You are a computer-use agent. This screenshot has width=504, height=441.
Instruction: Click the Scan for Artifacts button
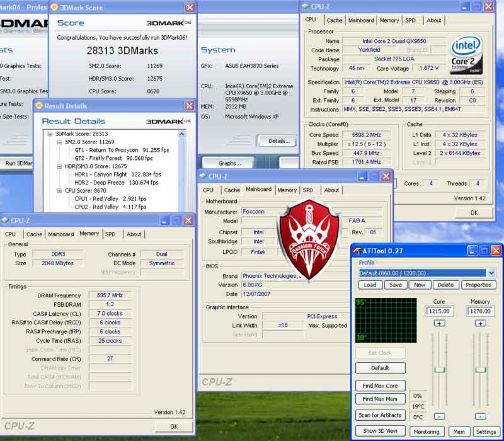tap(380, 415)
